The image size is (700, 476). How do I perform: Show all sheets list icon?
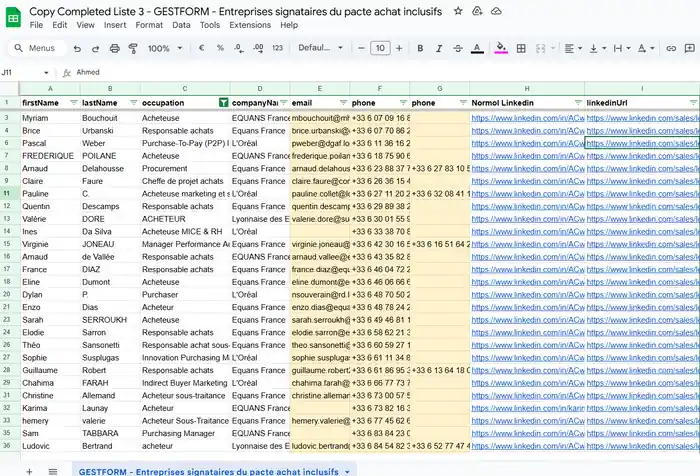(53, 472)
